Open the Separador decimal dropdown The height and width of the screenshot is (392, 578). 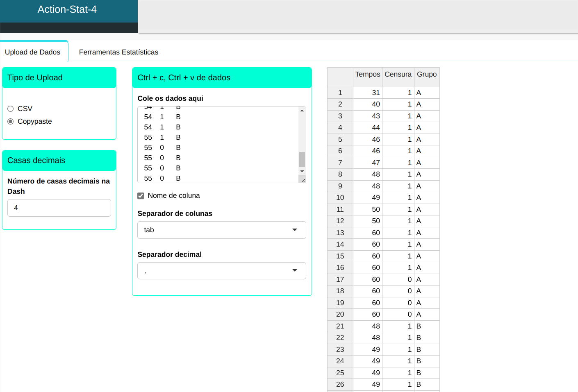221,271
